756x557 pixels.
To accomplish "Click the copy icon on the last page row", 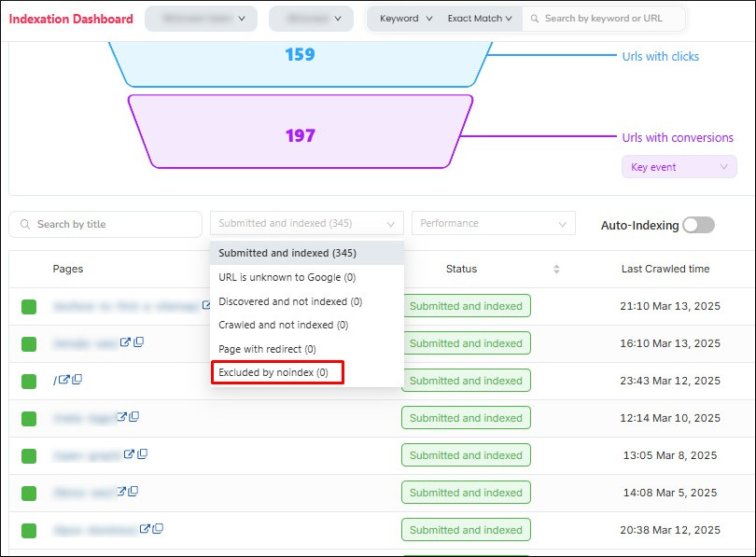I will pos(159,530).
